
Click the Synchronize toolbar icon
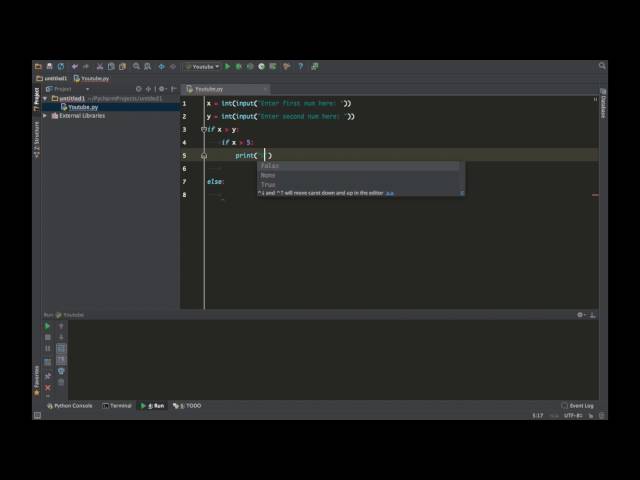point(61,66)
